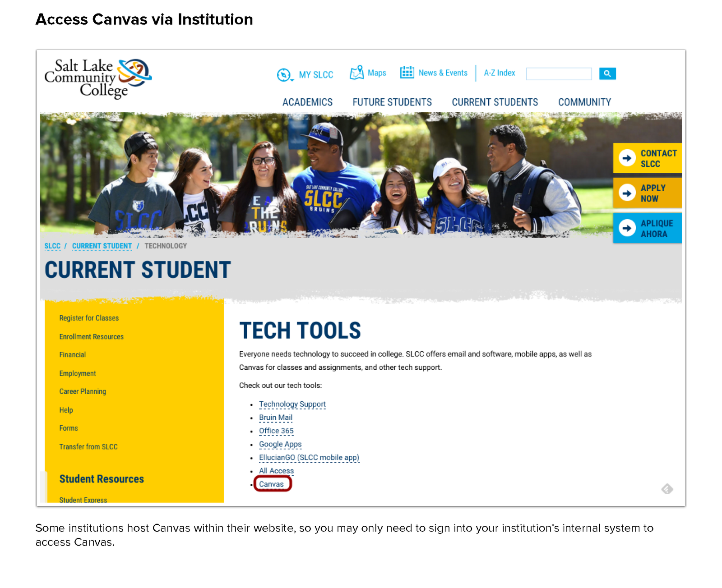Image resolution: width=722 pixels, height=588 pixels.
Task: Open the All Access link
Action: [276, 471]
